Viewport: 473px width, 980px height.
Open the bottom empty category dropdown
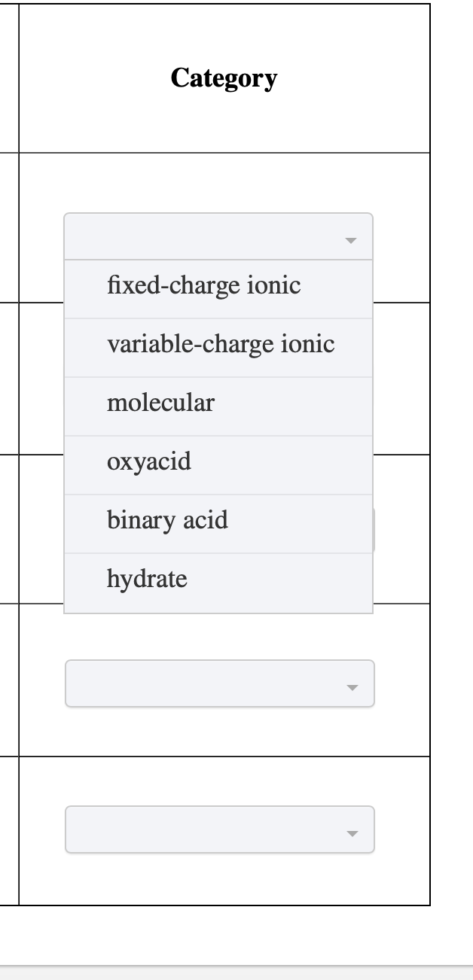[219, 830]
